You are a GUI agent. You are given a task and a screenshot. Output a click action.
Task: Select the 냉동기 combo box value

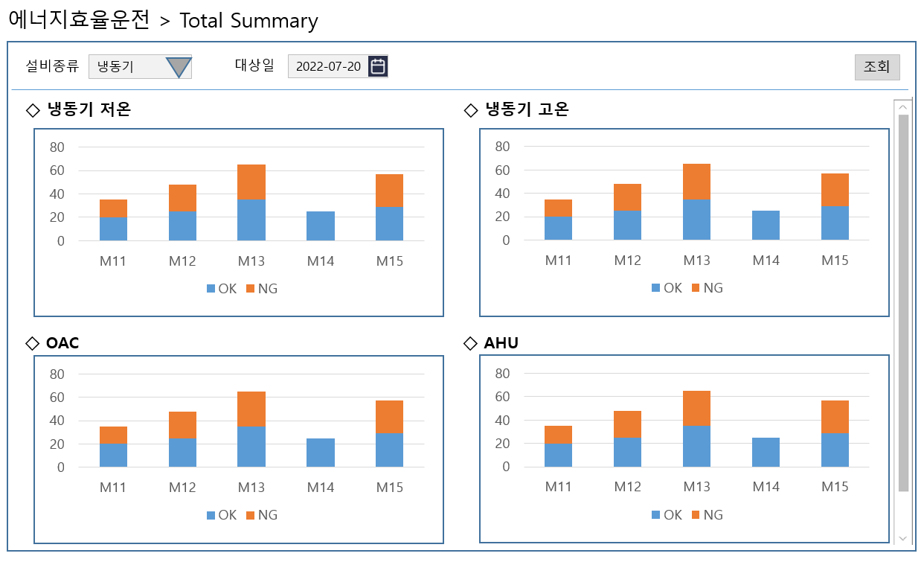(x=125, y=67)
